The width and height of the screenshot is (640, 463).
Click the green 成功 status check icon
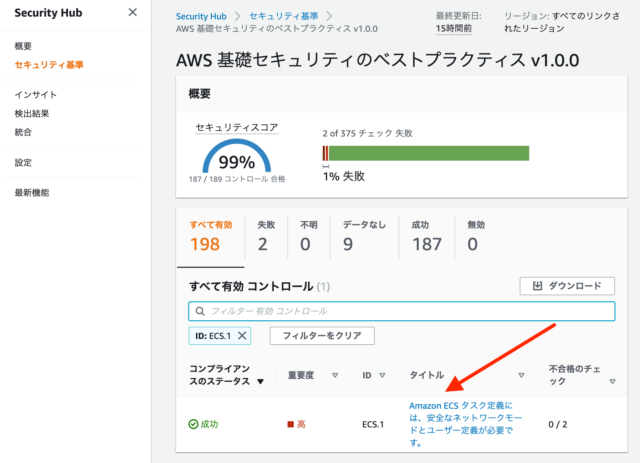(x=193, y=424)
